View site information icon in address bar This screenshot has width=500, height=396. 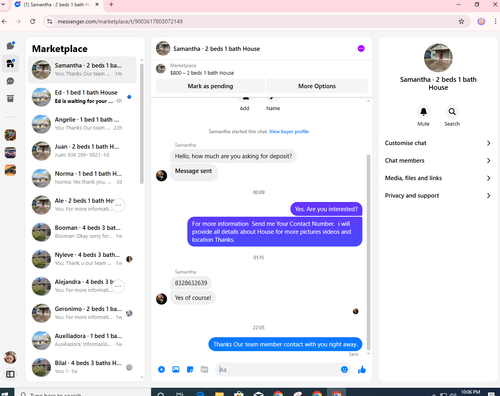click(50, 21)
